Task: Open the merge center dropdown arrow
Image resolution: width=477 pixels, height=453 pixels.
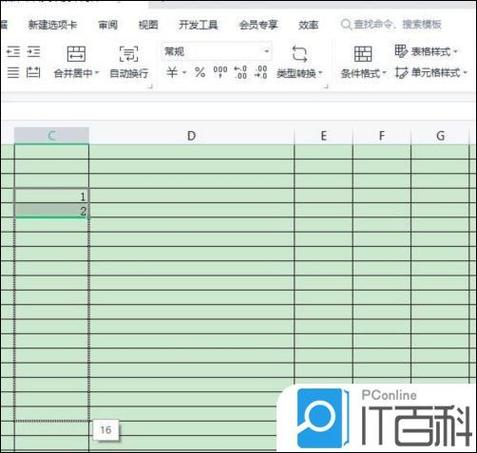Action: pyautogui.click(x=97, y=73)
